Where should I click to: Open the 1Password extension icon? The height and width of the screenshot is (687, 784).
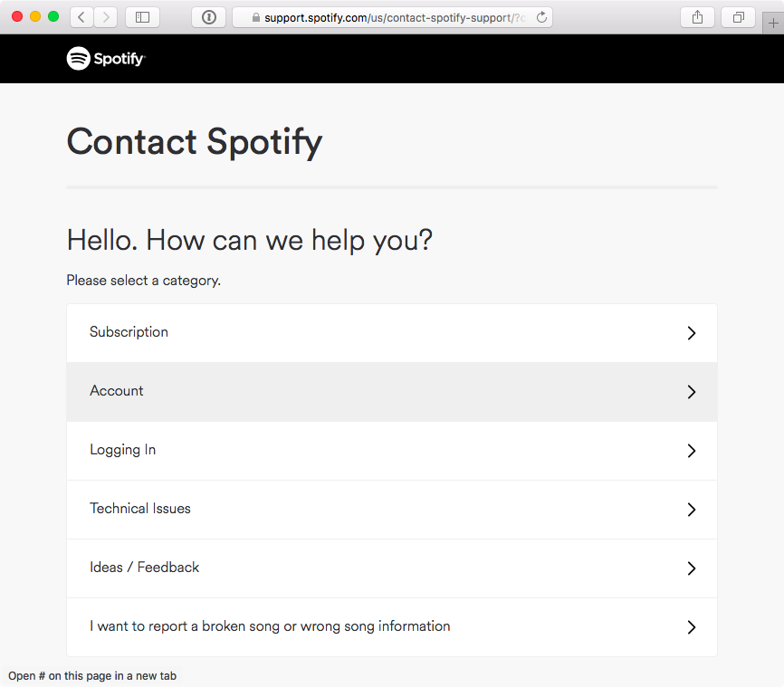[x=209, y=17]
